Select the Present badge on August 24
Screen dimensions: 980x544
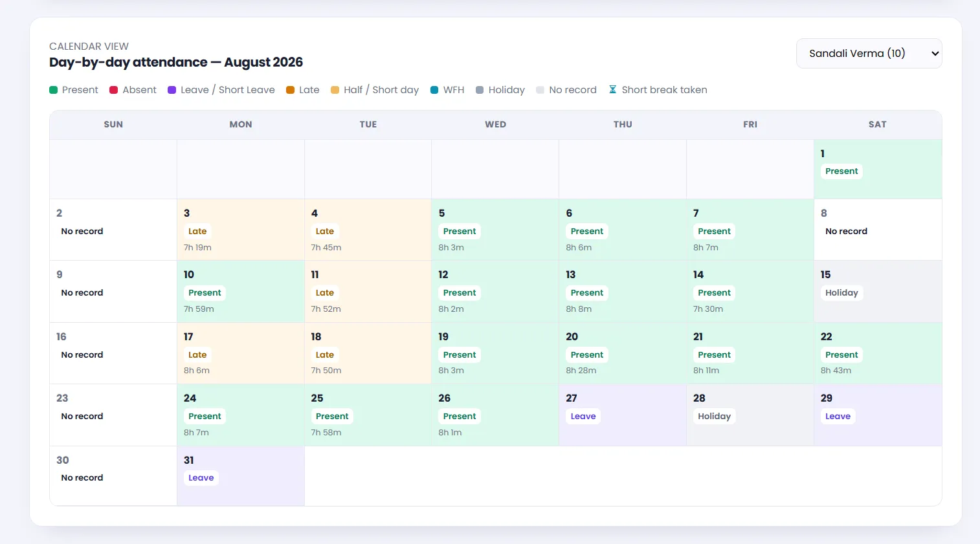click(x=205, y=417)
